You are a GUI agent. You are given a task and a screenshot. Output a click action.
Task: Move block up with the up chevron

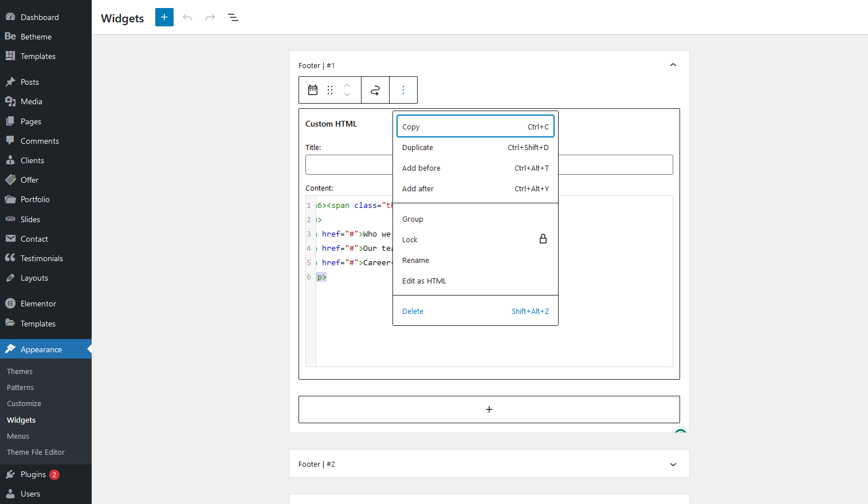point(347,85)
